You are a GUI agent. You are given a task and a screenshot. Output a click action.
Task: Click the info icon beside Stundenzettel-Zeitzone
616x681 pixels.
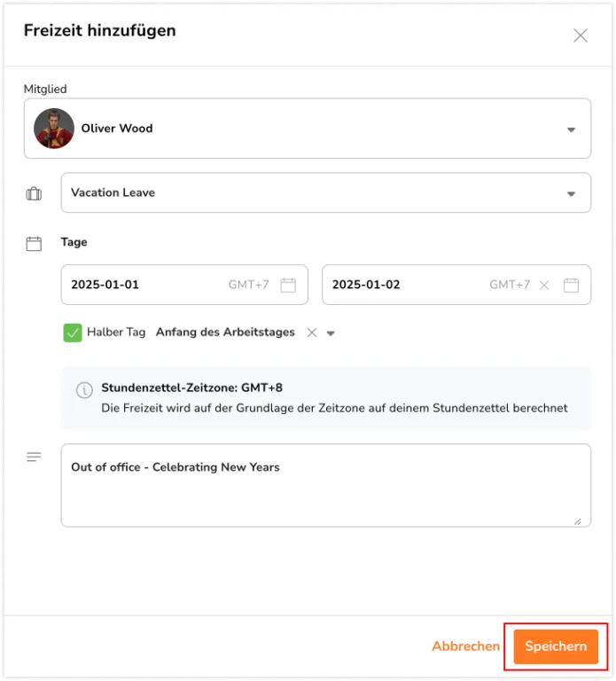pyautogui.click(x=84, y=389)
